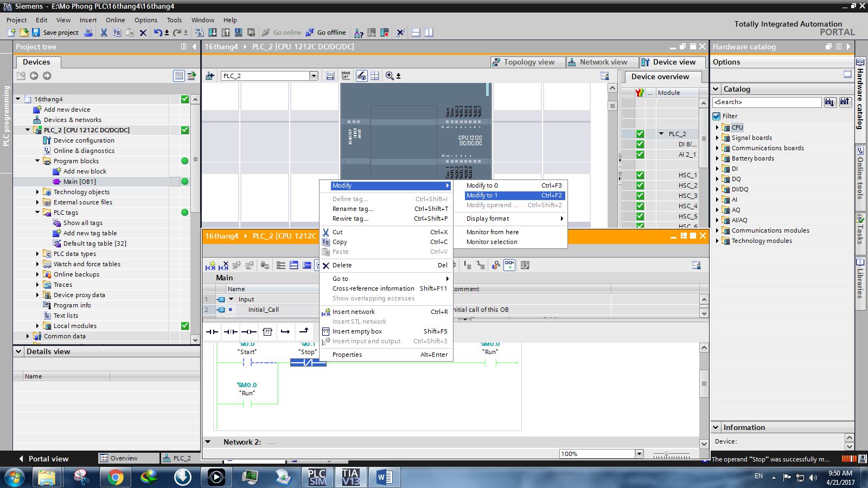This screenshot has height=488, width=868.
Task: Choose Modify to 0 in submenu
Action: pos(514,185)
